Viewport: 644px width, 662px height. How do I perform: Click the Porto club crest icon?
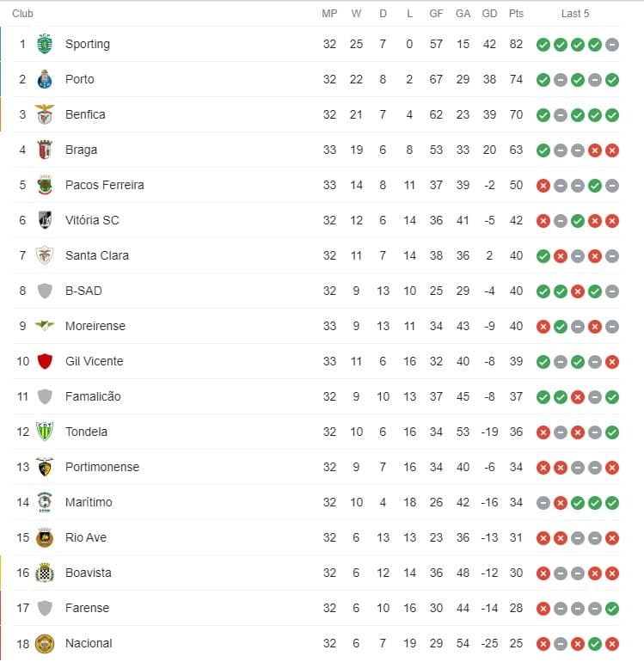tap(45, 79)
